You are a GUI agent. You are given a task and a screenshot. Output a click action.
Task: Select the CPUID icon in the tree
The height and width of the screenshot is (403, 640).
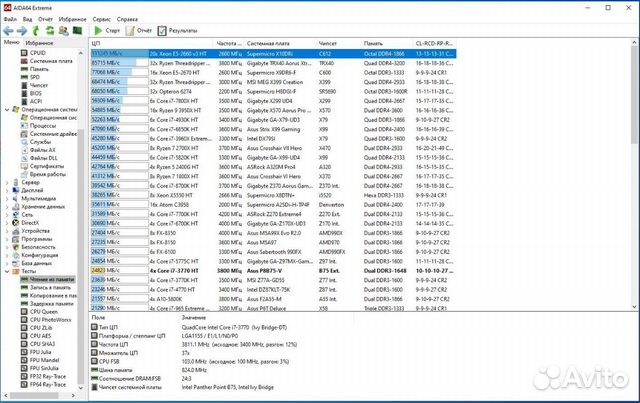coord(24,53)
